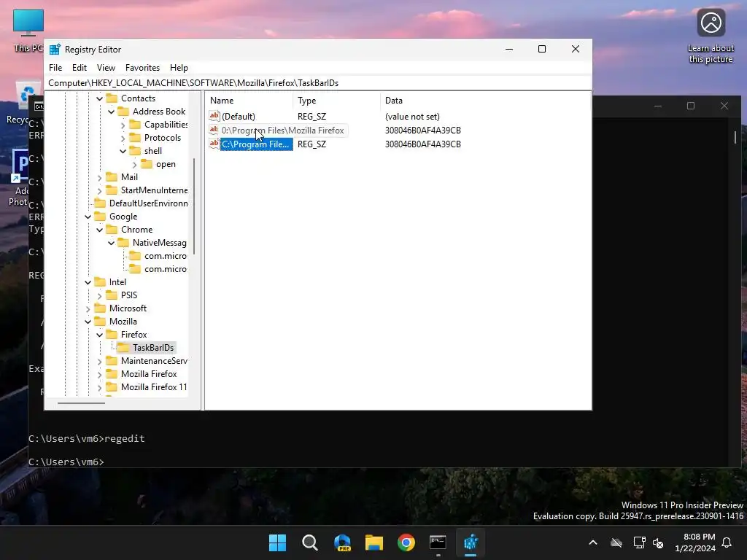Click the tree pane vertical scrollbar
747x560 pixels.
pos(194,206)
